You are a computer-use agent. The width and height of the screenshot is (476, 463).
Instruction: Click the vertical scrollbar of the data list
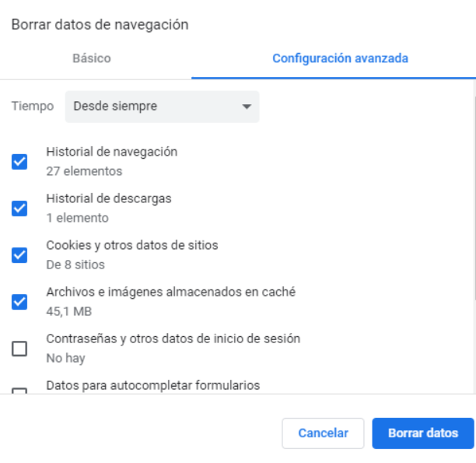click(x=474, y=195)
